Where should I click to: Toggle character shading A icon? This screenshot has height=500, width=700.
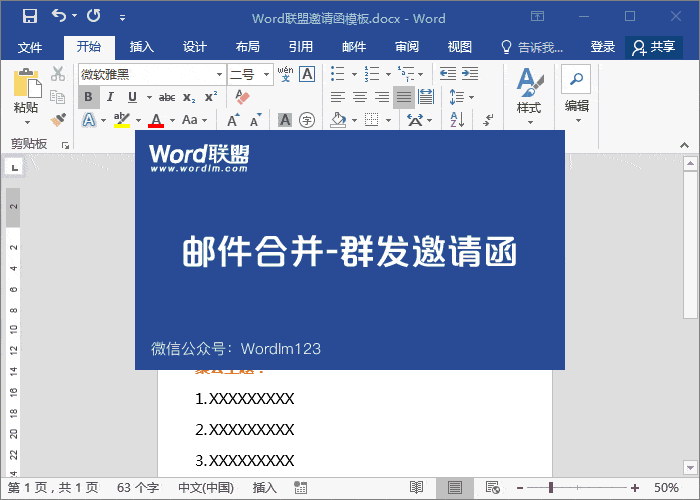284,120
